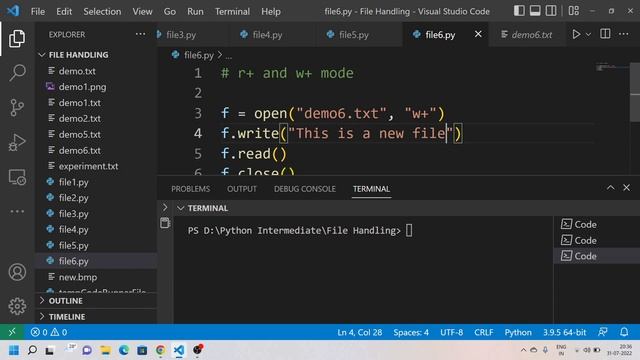Open the notifications bell

(624, 332)
